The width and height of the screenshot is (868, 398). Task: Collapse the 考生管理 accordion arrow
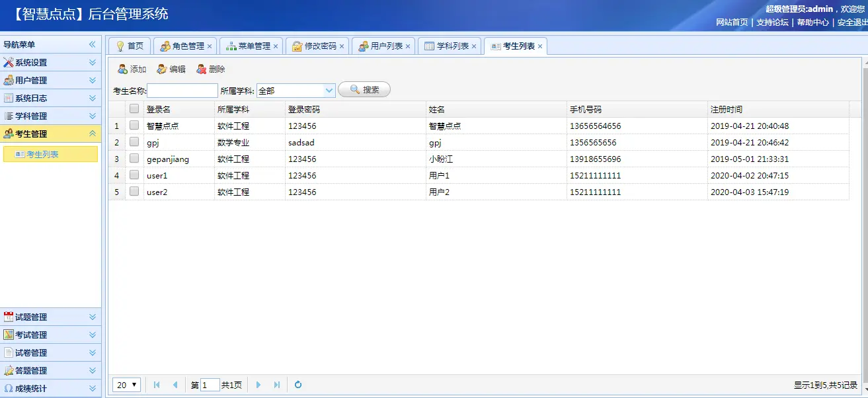coord(93,134)
